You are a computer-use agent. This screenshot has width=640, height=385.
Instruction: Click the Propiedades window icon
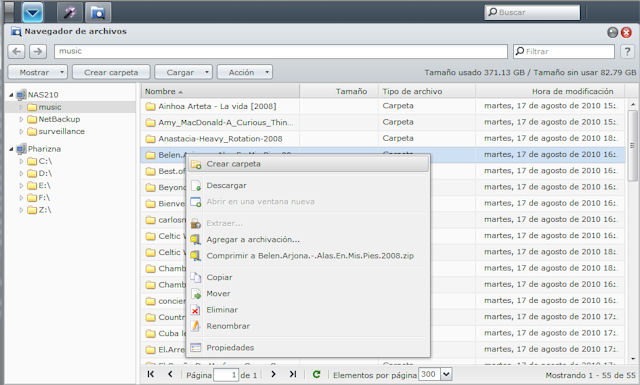(196, 348)
